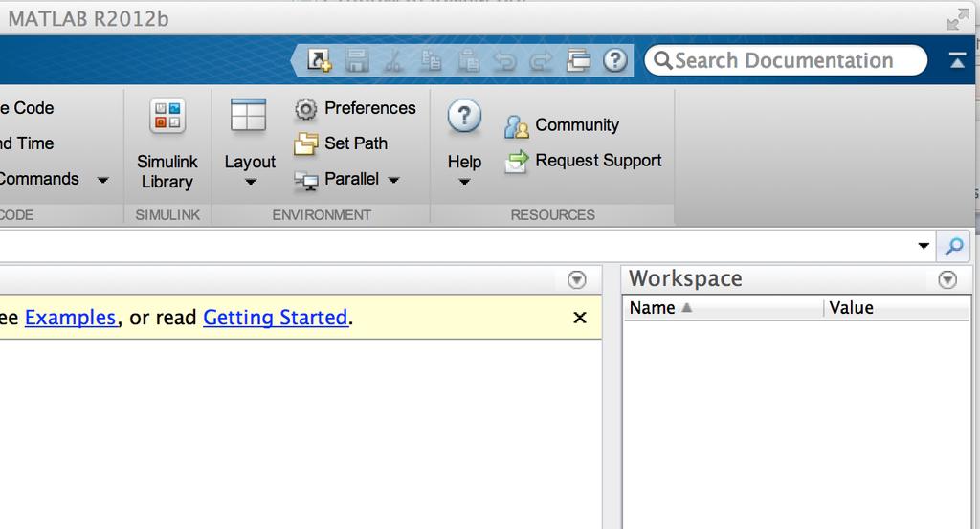Minimize the toolstrip with the up arrow icon

coord(957,60)
